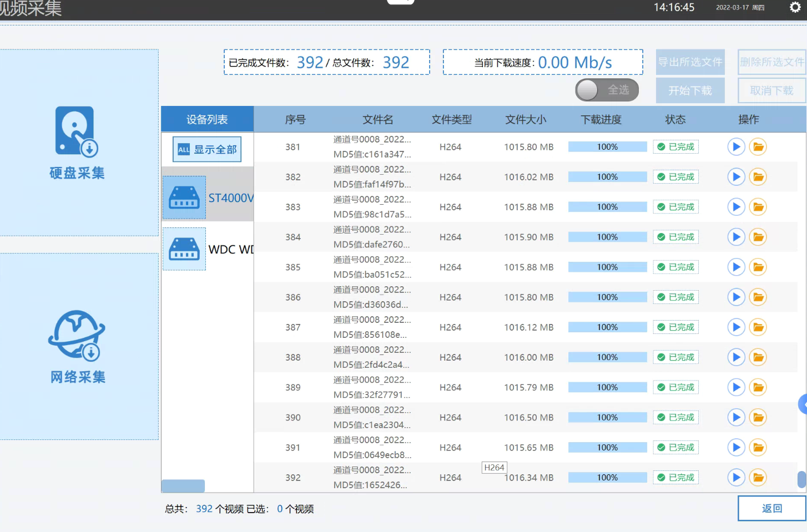Play the video in row 387

[x=736, y=327]
